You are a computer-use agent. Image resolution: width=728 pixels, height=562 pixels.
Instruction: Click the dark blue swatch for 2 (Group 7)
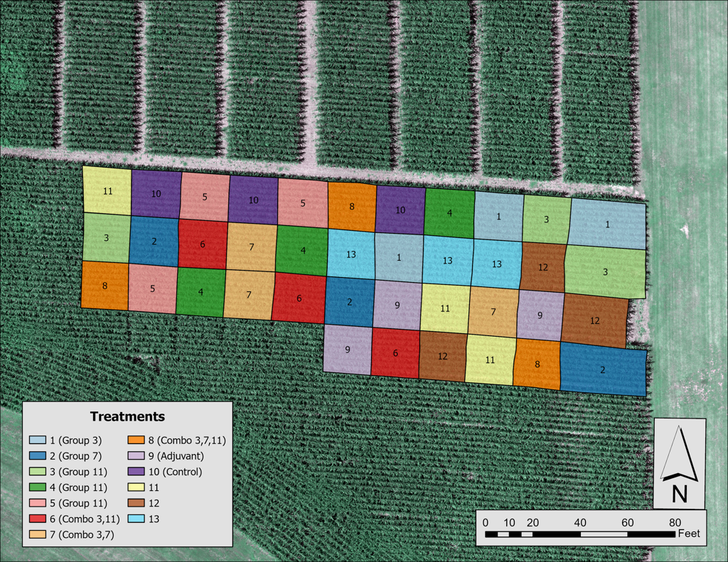(38, 455)
